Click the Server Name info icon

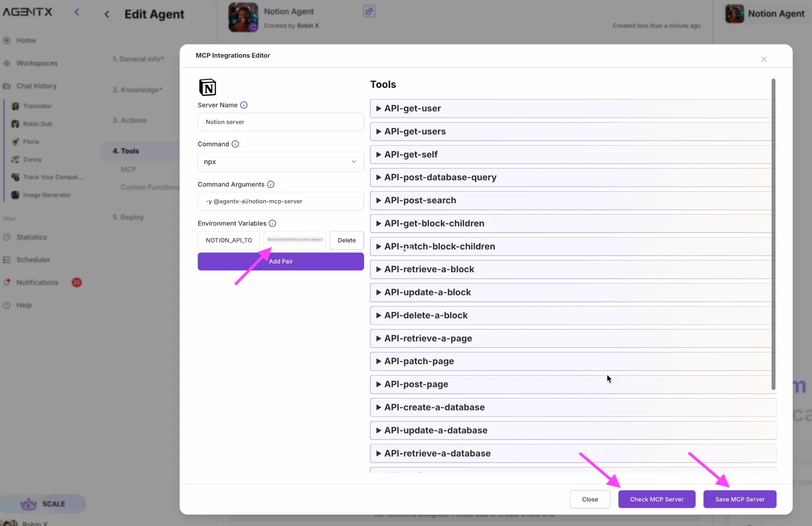tap(244, 105)
